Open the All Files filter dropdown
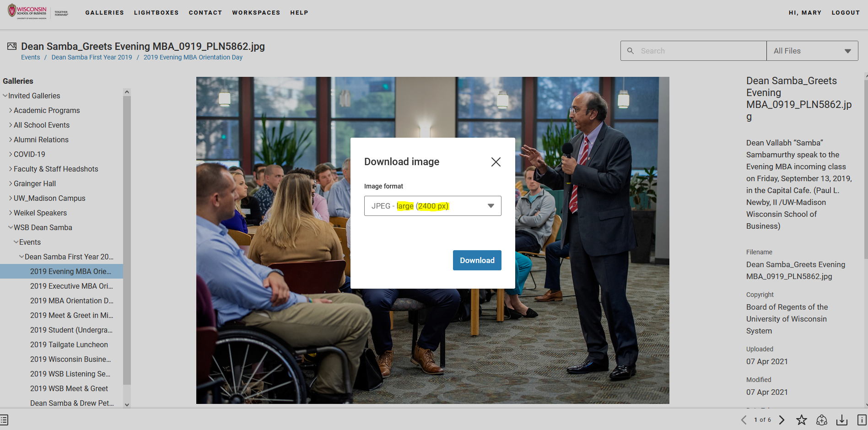This screenshot has width=868, height=430. (x=812, y=51)
